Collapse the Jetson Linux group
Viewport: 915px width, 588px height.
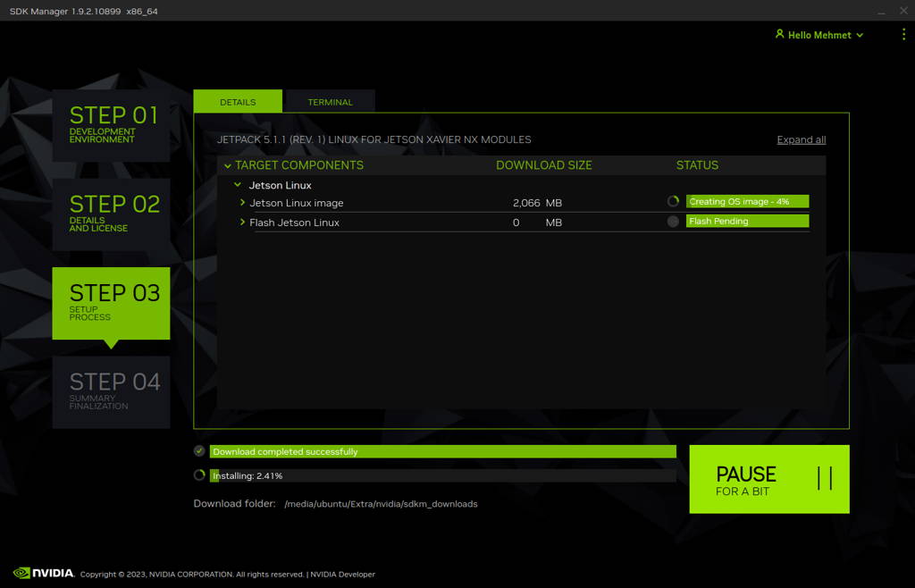tap(237, 184)
